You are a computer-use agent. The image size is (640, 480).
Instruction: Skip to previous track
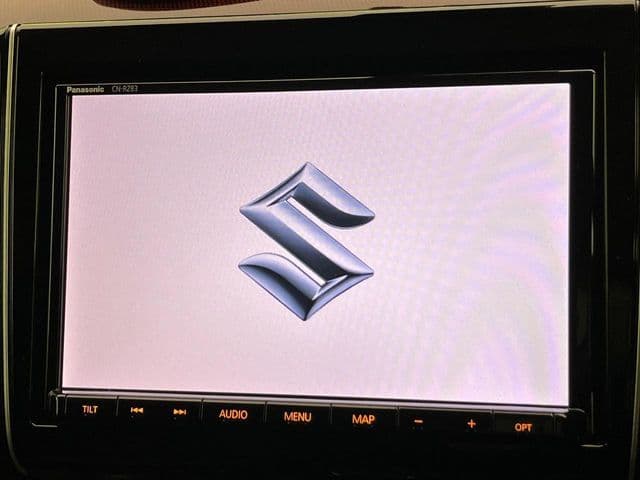[x=137, y=410]
